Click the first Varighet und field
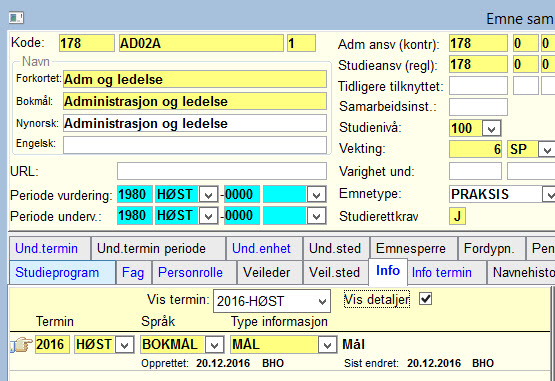 [x=475, y=171]
